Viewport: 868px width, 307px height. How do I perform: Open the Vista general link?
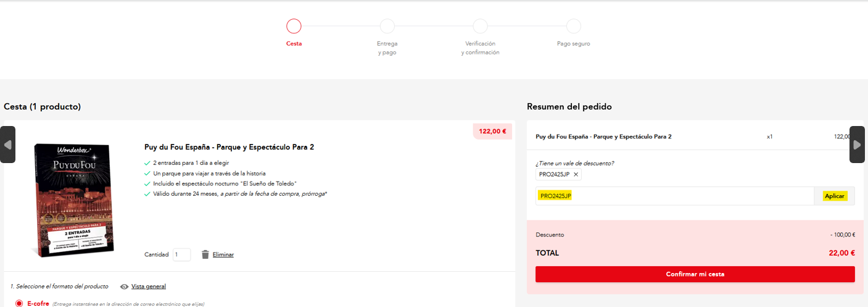149,287
